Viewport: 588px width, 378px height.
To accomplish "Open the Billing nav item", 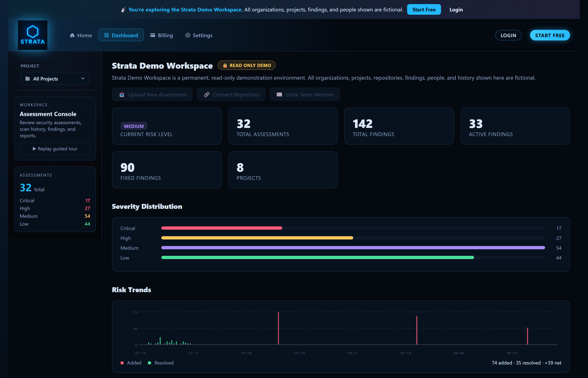I will coord(162,35).
